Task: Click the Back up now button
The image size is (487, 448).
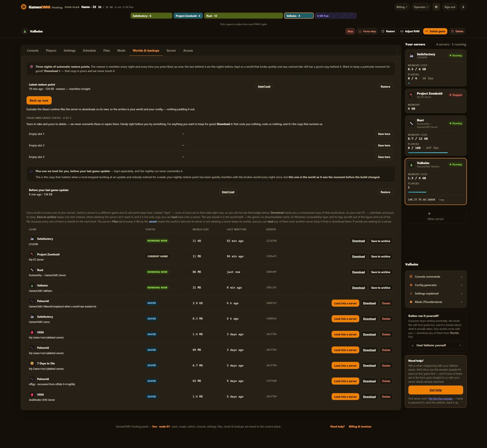Action: [x=39, y=100]
